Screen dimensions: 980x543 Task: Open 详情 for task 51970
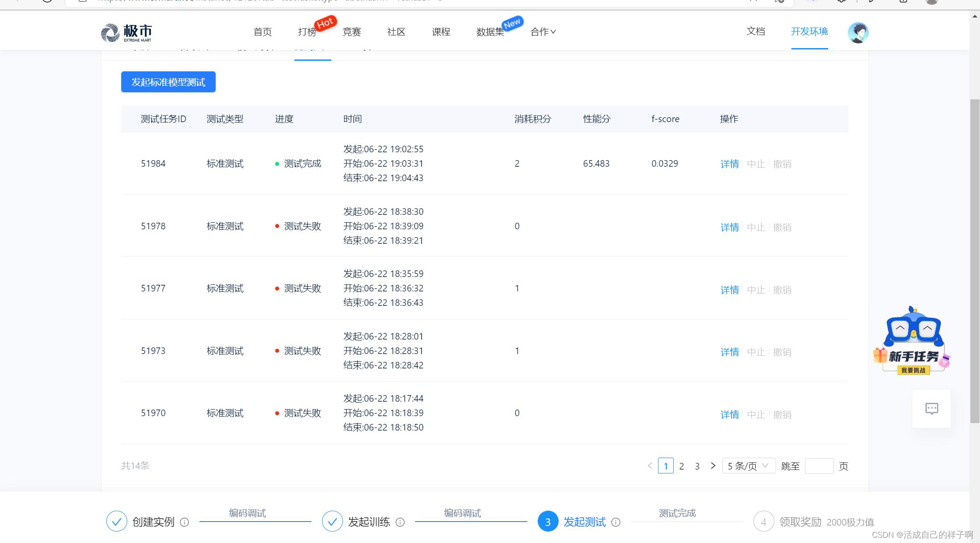pos(729,414)
